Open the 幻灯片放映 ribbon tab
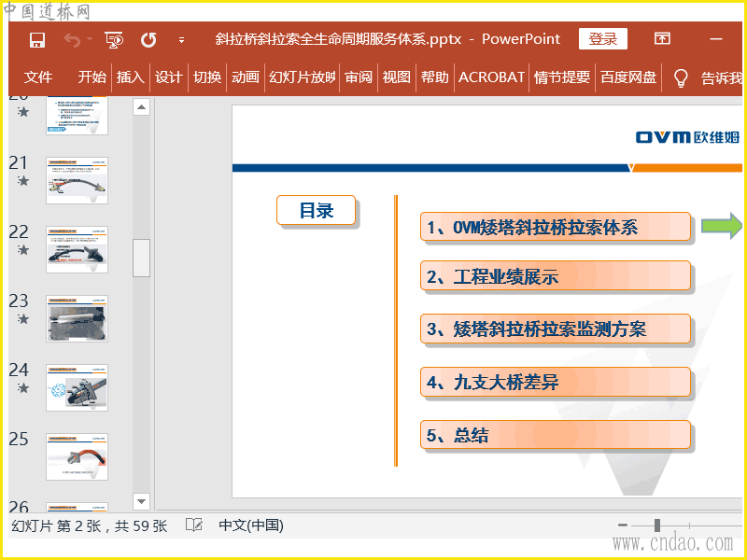The height and width of the screenshot is (560, 747). [302, 77]
